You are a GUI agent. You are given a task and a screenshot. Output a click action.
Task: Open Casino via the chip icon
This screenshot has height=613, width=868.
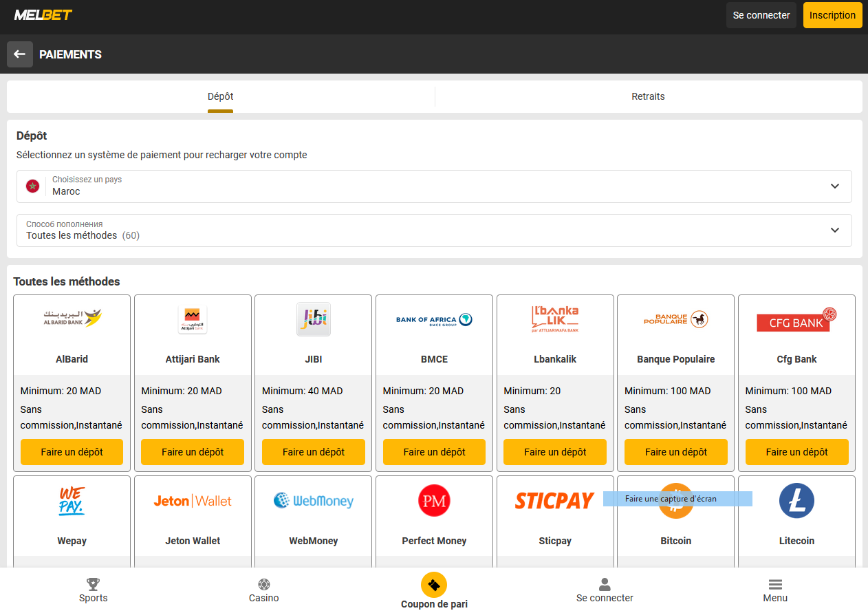click(264, 584)
